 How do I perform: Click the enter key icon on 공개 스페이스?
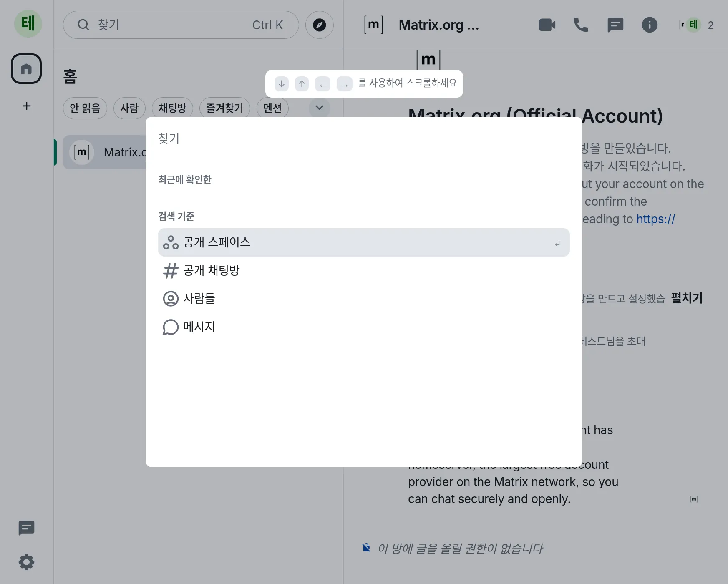click(557, 244)
